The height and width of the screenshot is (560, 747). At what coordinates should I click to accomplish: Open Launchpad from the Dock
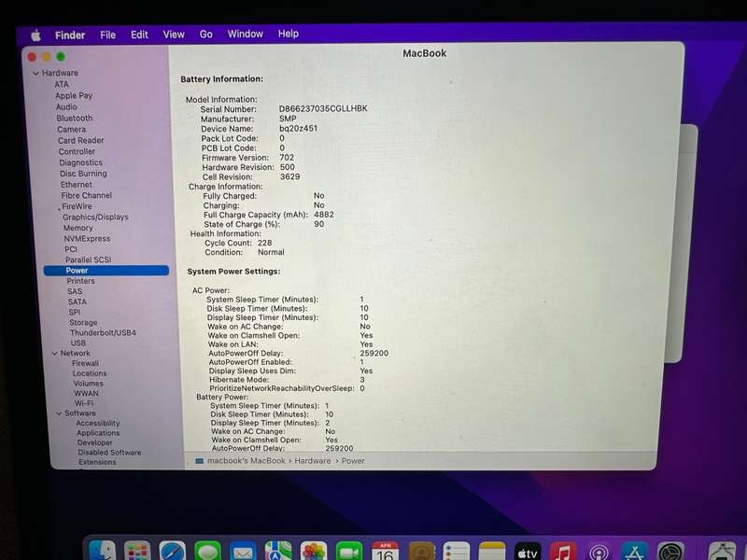tap(137, 551)
